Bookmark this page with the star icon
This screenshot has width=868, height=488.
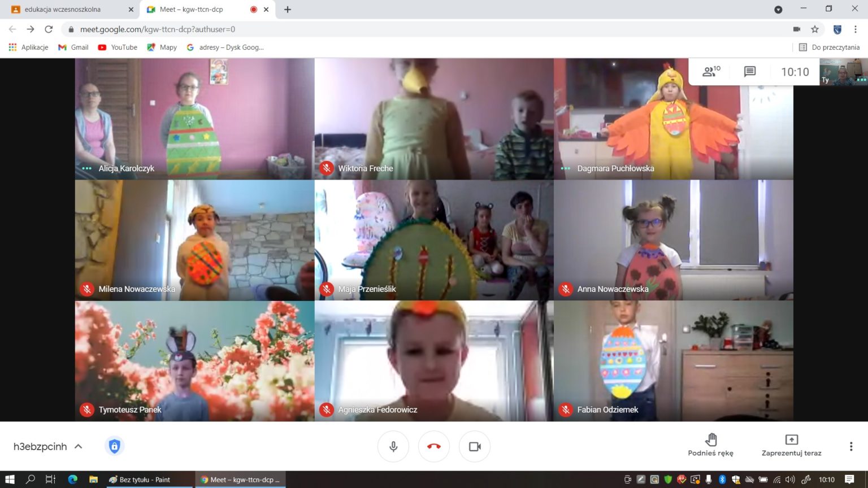point(815,29)
